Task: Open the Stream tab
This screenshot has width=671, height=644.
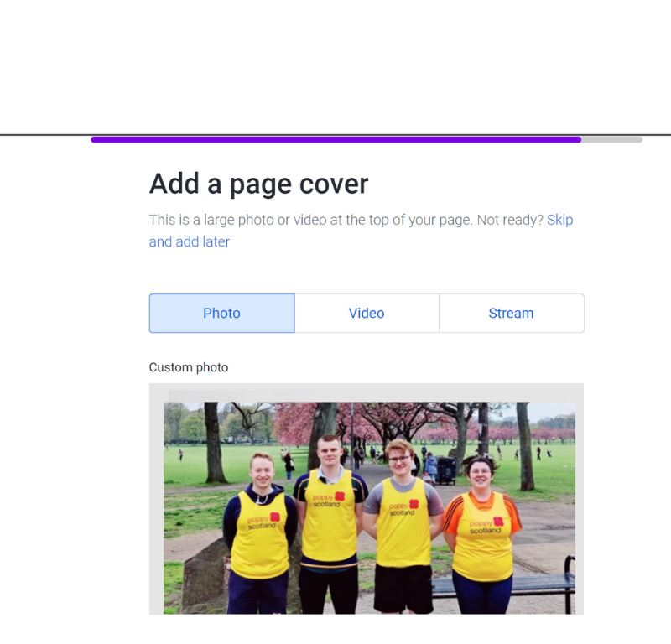Action: point(511,314)
